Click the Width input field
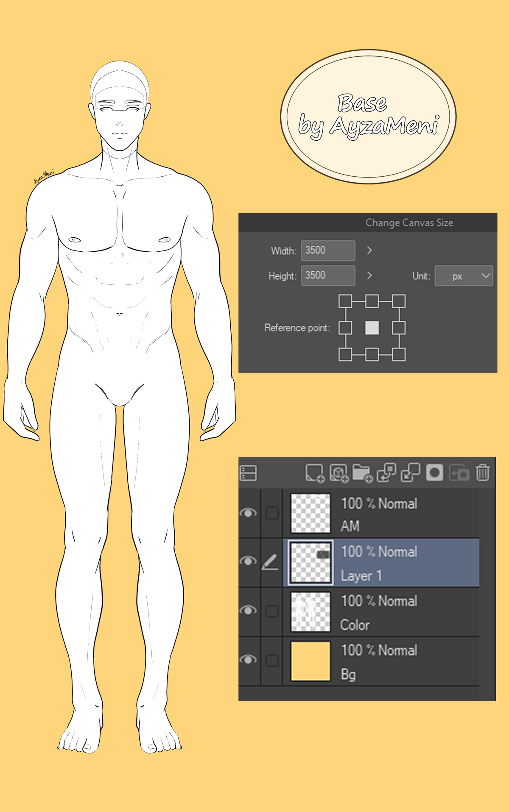The width and height of the screenshot is (509, 812). [328, 250]
